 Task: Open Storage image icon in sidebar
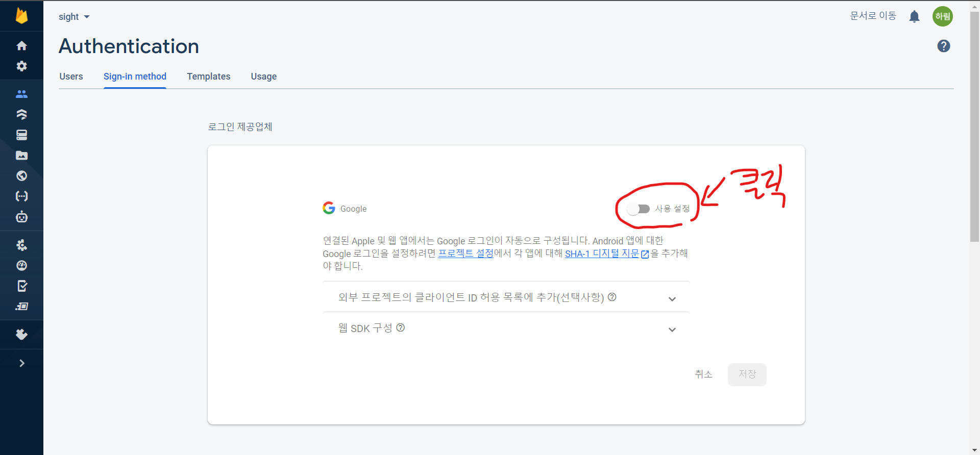click(21, 155)
